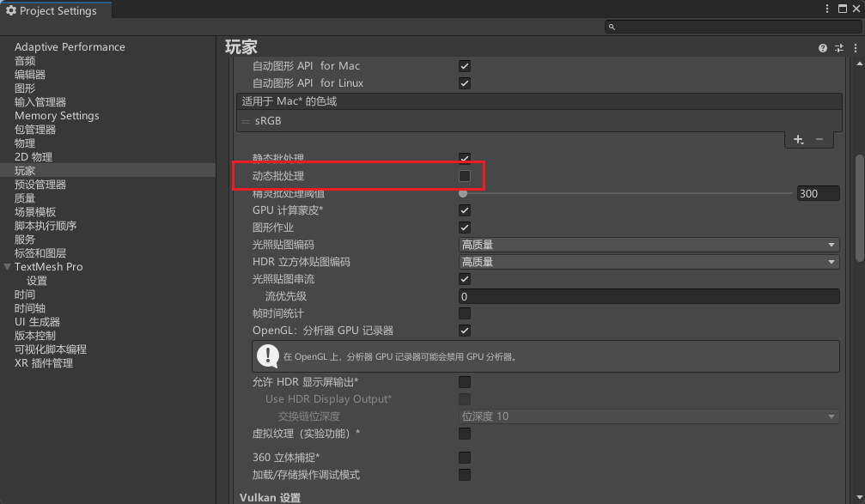Toggle the 帧时间统计 checkbox
This screenshot has height=504, width=865.
point(465,313)
